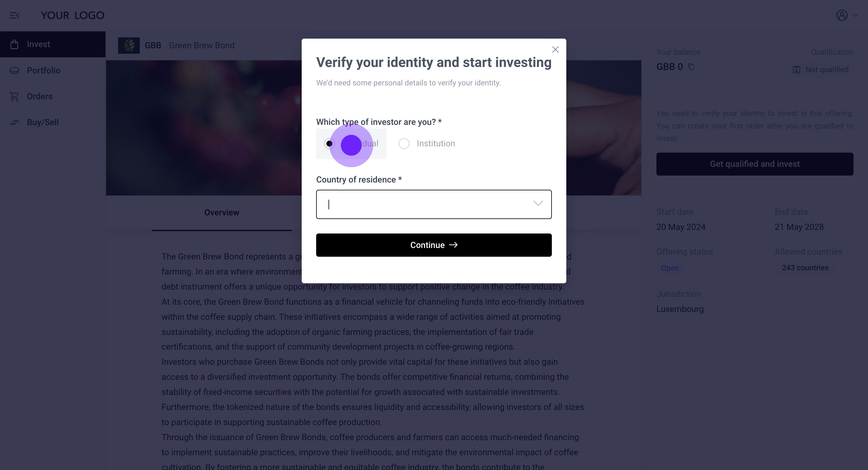Collapse the sidebar menu icon

14,15
